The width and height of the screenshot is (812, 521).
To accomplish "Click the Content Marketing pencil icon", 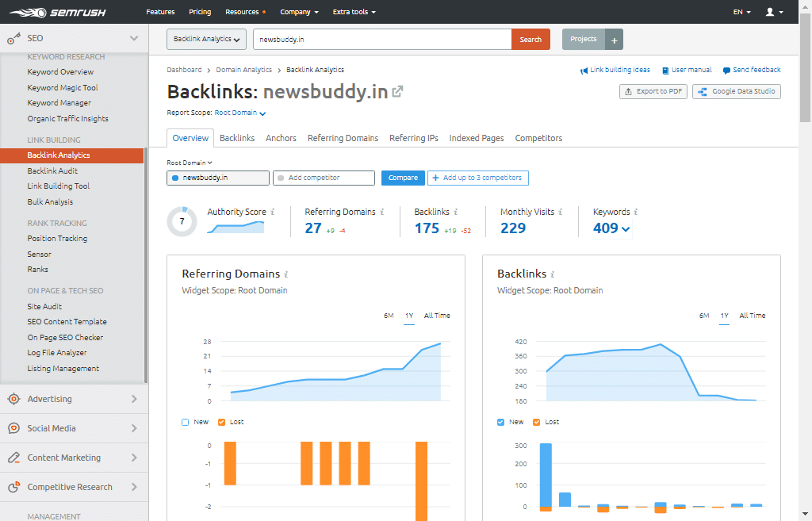I will 13,458.
